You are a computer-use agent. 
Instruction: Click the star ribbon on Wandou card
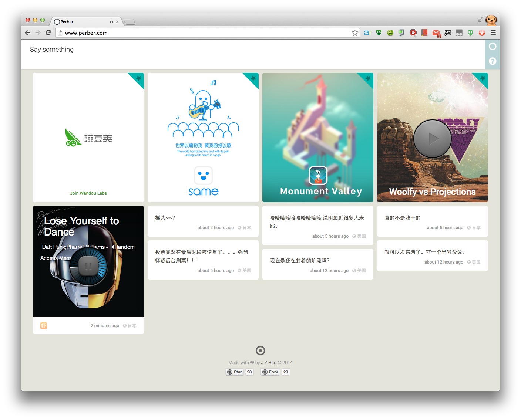click(138, 78)
